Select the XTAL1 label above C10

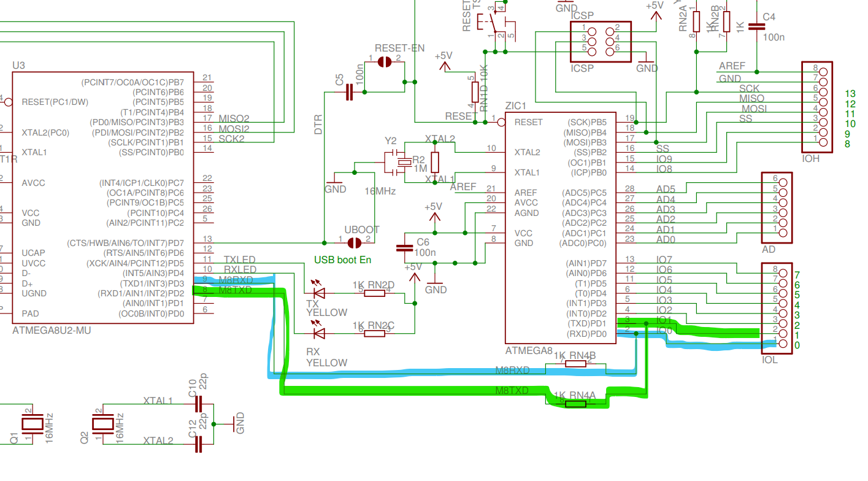coord(158,401)
